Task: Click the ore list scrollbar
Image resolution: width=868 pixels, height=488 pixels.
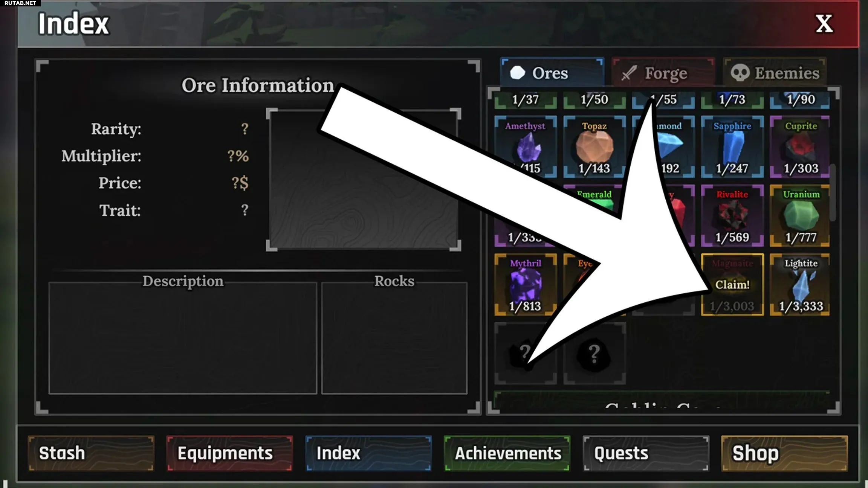Action: pyautogui.click(x=833, y=192)
